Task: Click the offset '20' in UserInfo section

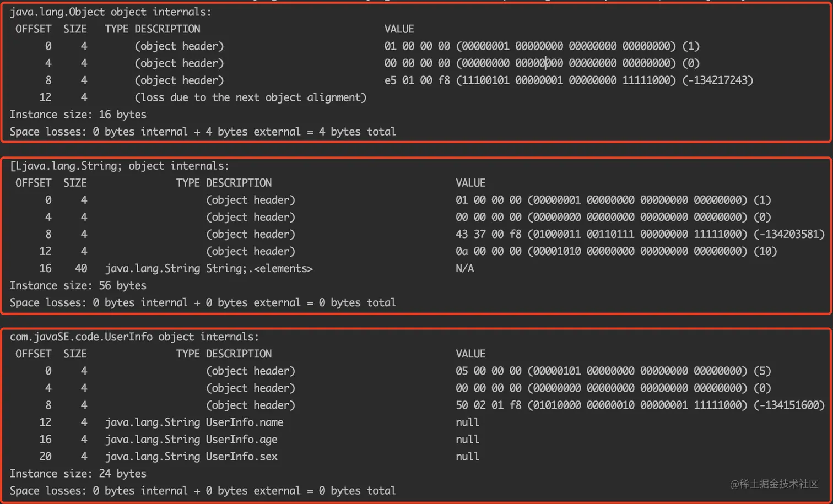Action: click(45, 456)
